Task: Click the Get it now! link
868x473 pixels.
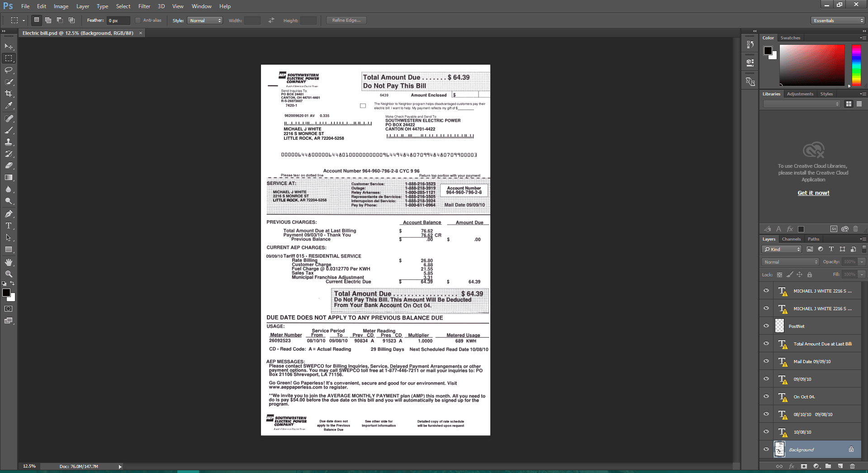Action: coord(813,193)
